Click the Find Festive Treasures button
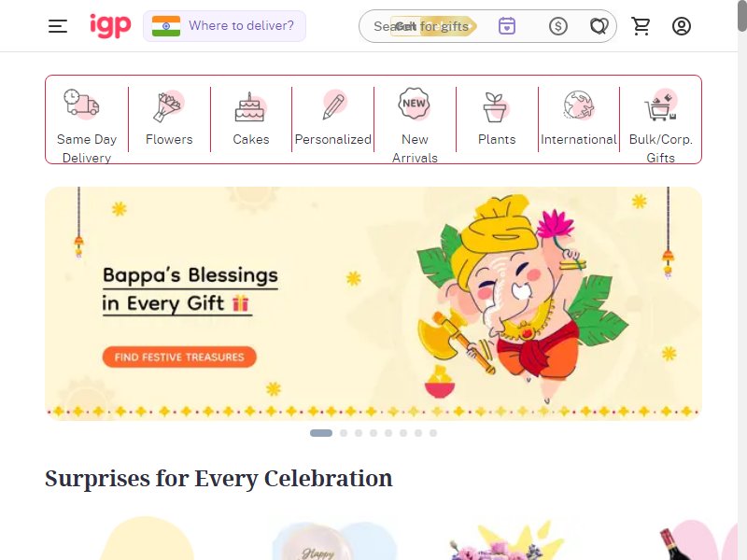Image resolution: width=747 pixels, height=560 pixels. pos(179,357)
